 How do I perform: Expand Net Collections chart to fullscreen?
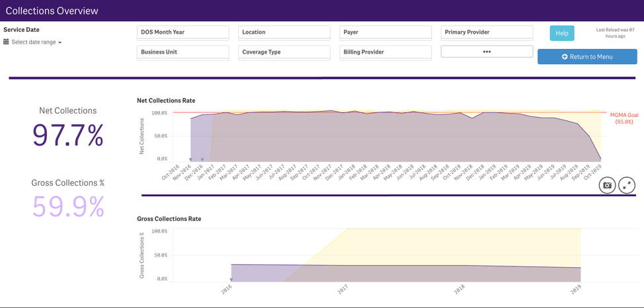626,185
